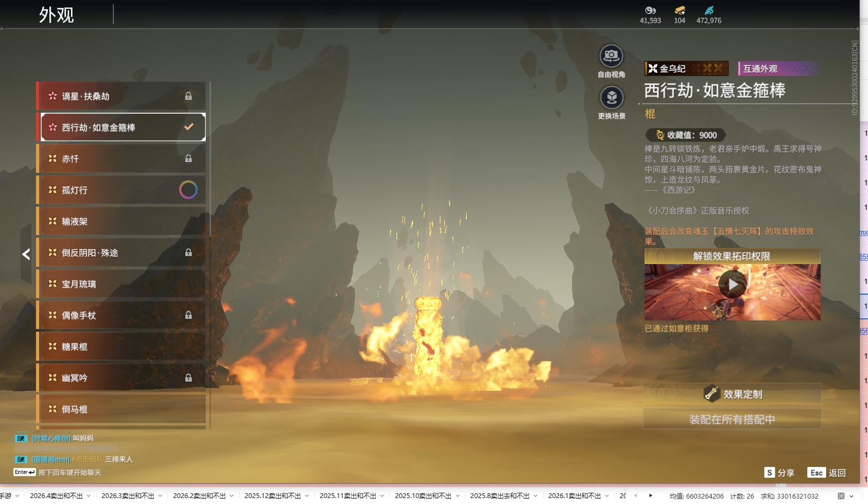Image resolution: width=868 pixels, height=504 pixels.
Task: Switch to the 2026.3卖出和不出 sheet tab
Action: (127, 496)
